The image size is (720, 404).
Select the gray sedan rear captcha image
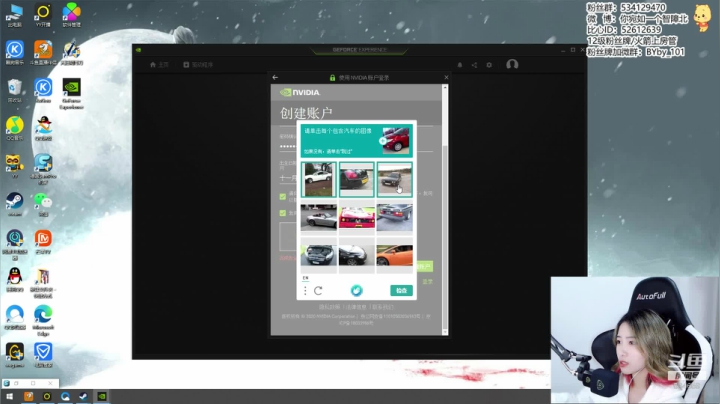(394, 217)
